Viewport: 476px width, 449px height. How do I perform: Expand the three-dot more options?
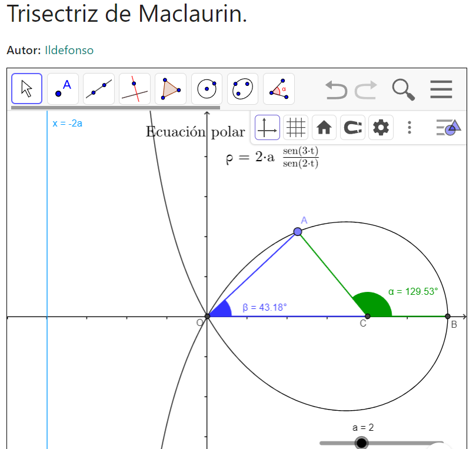pyautogui.click(x=410, y=127)
